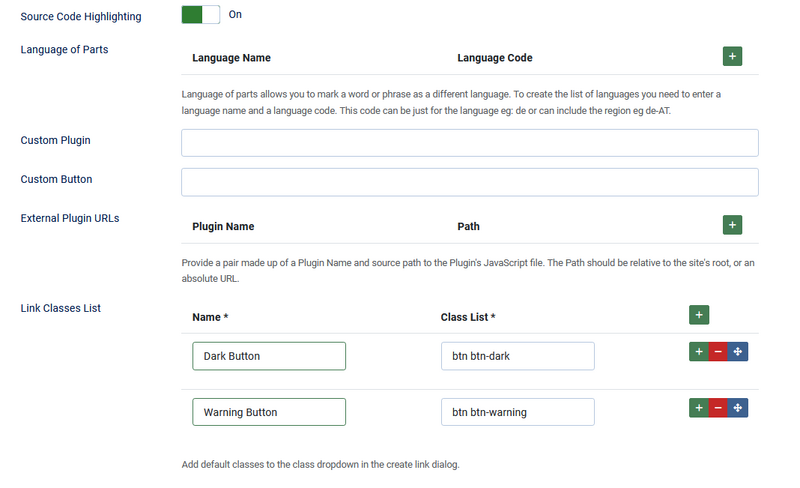Remove the Warning Button row

pos(718,408)
